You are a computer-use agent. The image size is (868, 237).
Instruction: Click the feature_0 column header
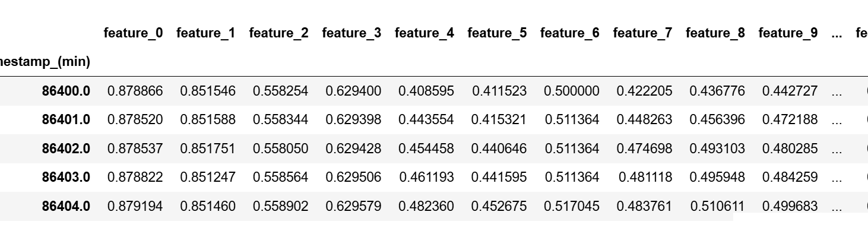tap(134, 33)
